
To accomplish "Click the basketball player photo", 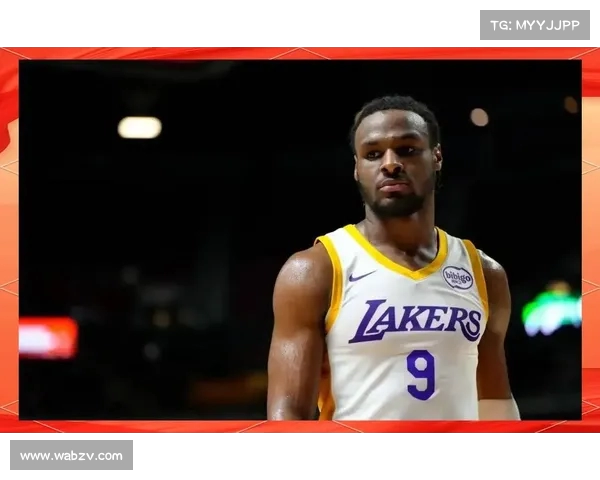I will tap(300, 240).
